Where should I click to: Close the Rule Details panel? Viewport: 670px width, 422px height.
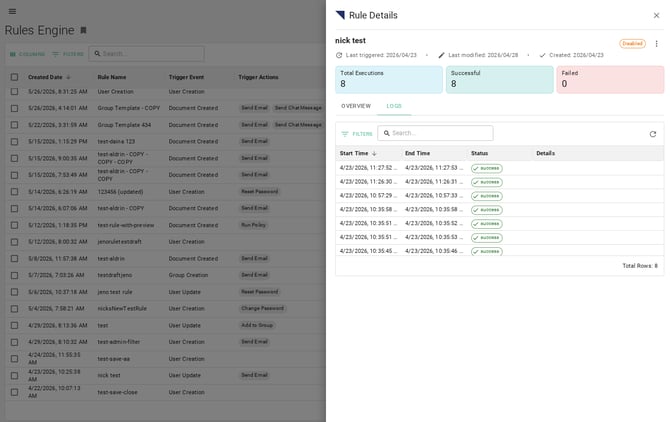[656, 15]
